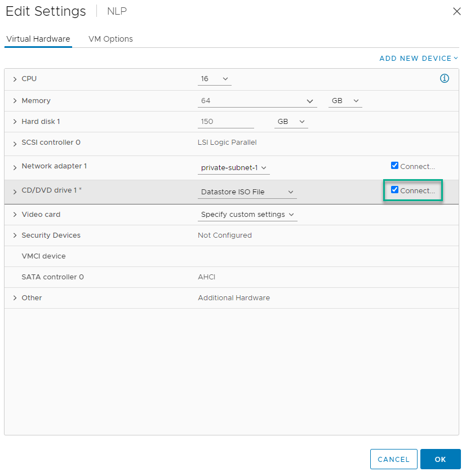Click the OK button
This screenshot has height=476, width=466.
[440, 459]
